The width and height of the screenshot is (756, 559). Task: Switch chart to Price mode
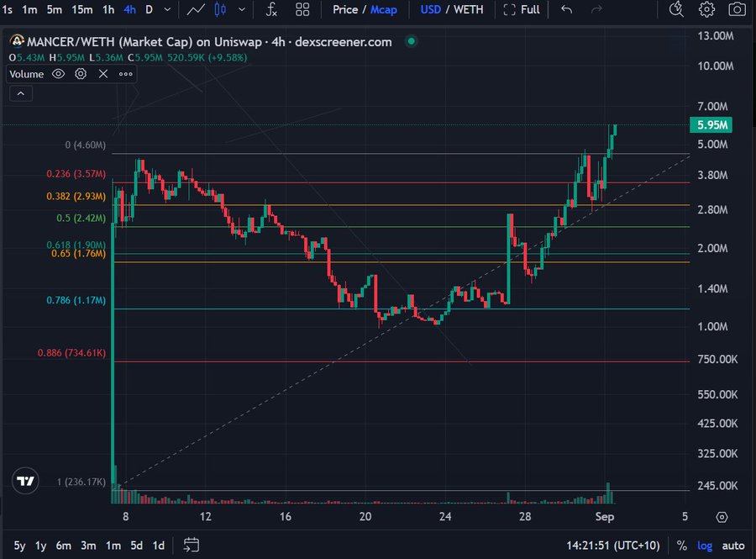(345, 9)
